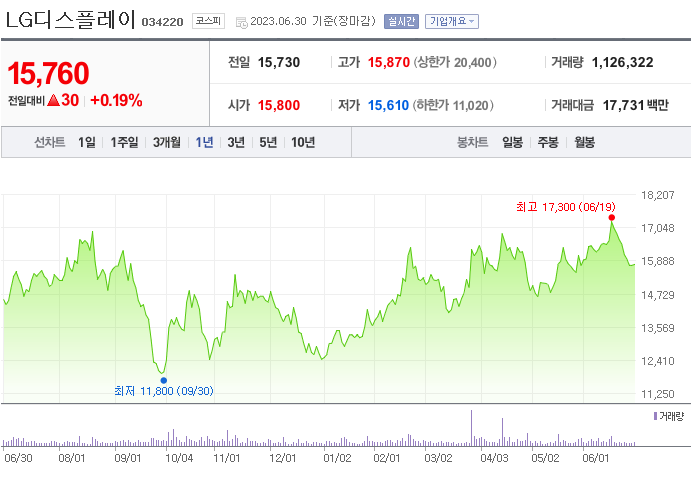
Task: Select the 1일 line chart tab
Action: [86, 142]
